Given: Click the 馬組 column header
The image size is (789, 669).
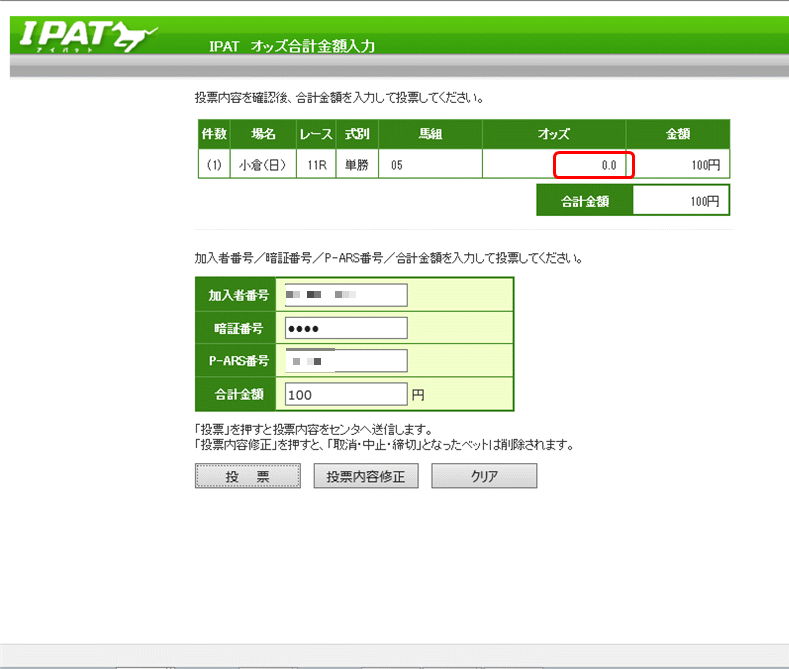Looking at the screenshot, I should pyautogui.click(x=431, y=134).
